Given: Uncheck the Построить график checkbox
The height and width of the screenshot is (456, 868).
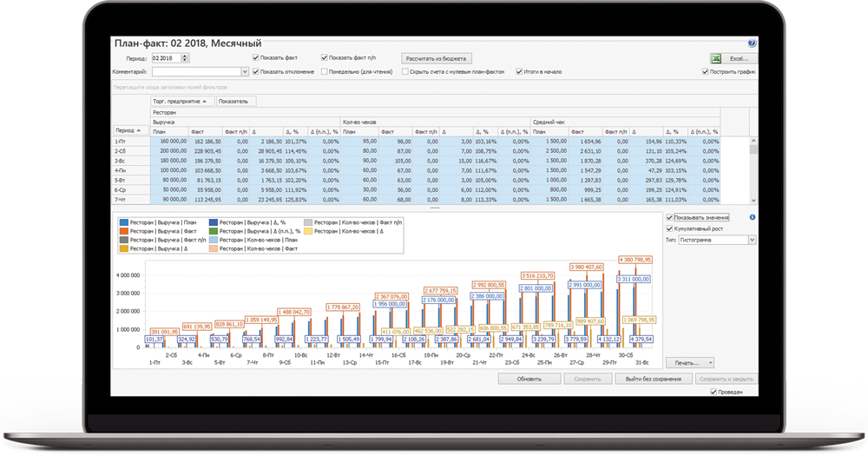Looking at the screenshot, I should click(706, 71).
